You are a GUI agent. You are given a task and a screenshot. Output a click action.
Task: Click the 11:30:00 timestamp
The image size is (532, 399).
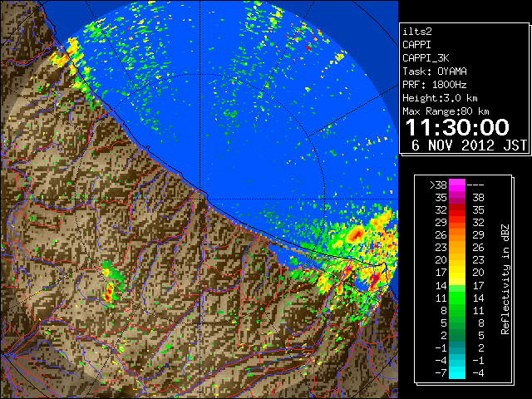[457, 127]
